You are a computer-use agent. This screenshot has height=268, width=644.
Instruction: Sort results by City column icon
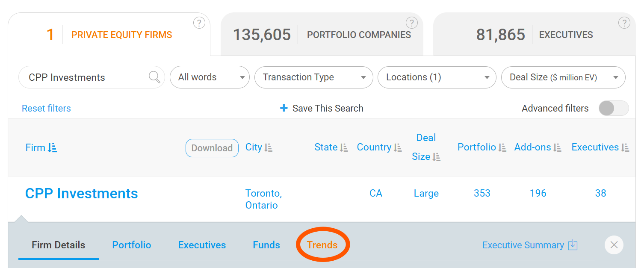click(268, 148)
